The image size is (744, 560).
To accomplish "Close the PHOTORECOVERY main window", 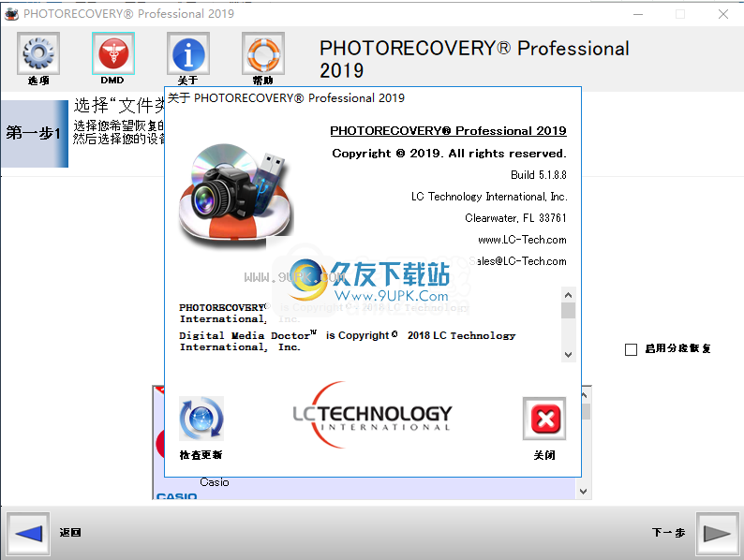I will (x=723, y=14).
